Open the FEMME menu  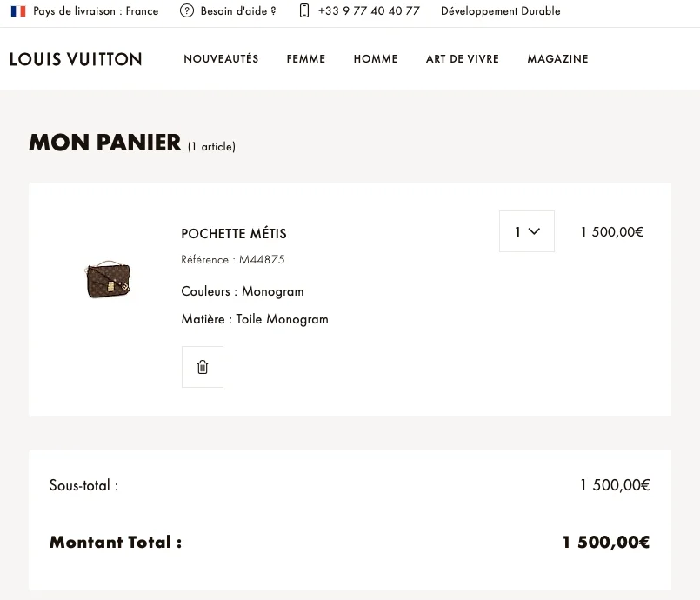(305, 58)
